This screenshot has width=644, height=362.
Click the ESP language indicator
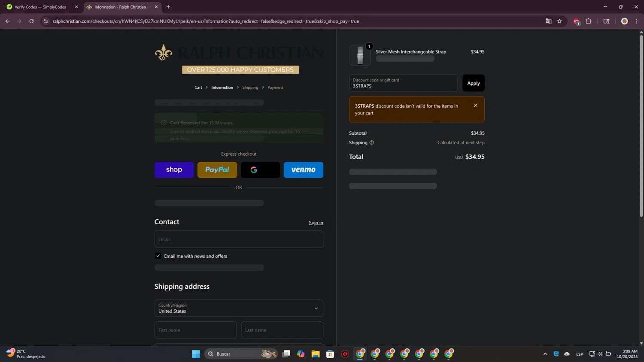pyautogui.click(x=580, y=354)
